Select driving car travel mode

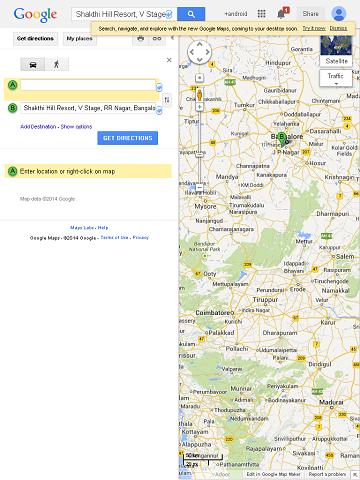tap(33, 64)
